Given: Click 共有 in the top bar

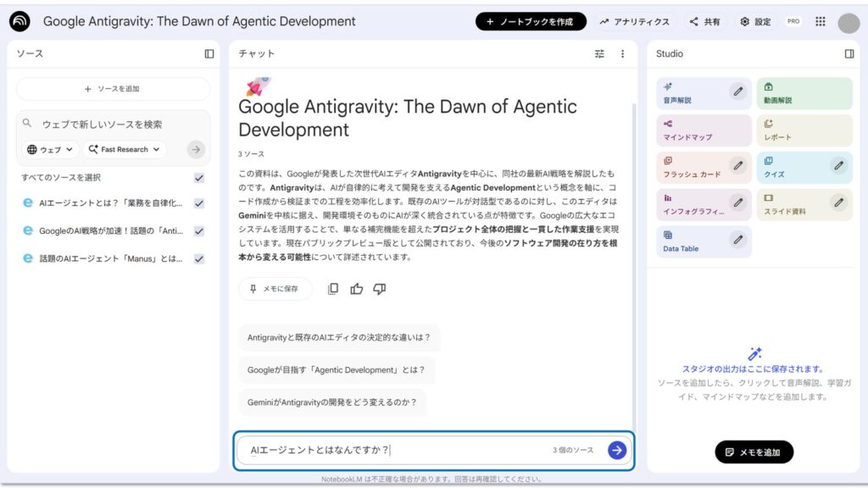Looking at the screenshot, I should point(704,22).
